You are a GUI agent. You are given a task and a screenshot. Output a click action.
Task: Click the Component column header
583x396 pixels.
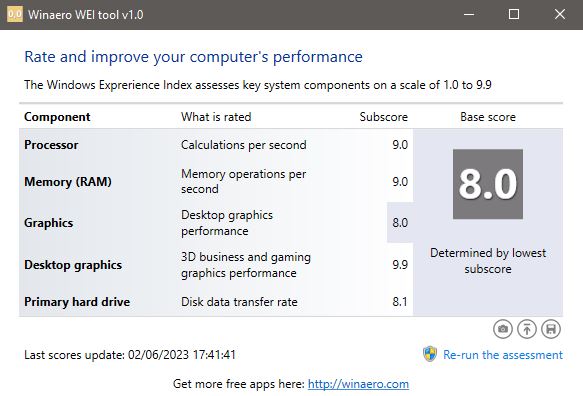pos(57,117)
